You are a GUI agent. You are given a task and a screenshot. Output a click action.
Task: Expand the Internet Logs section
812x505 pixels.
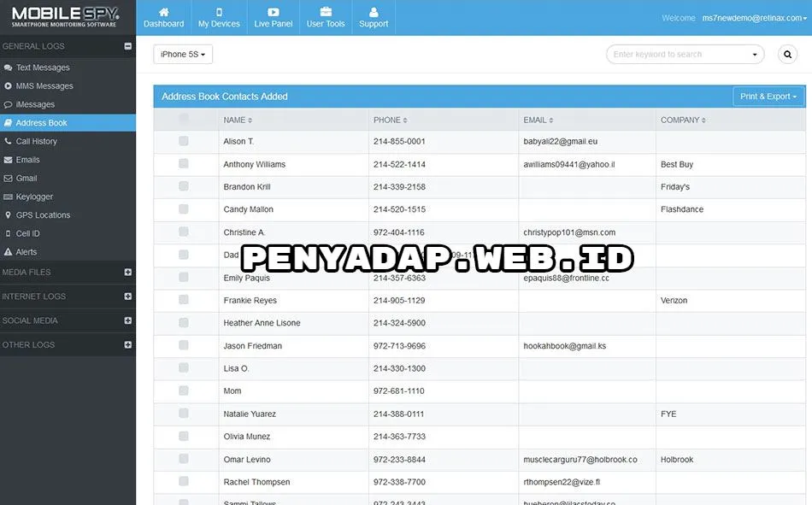point(127,297)
